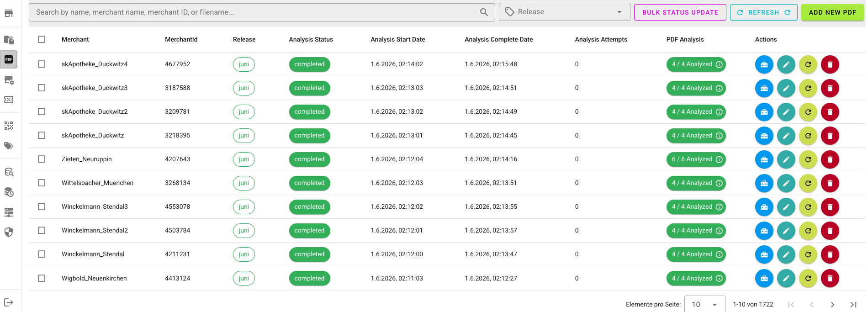Click the completed status chip for Zieten_Neuruppin
This screenshot has height=312, width=868.
(x=310, y=159)
